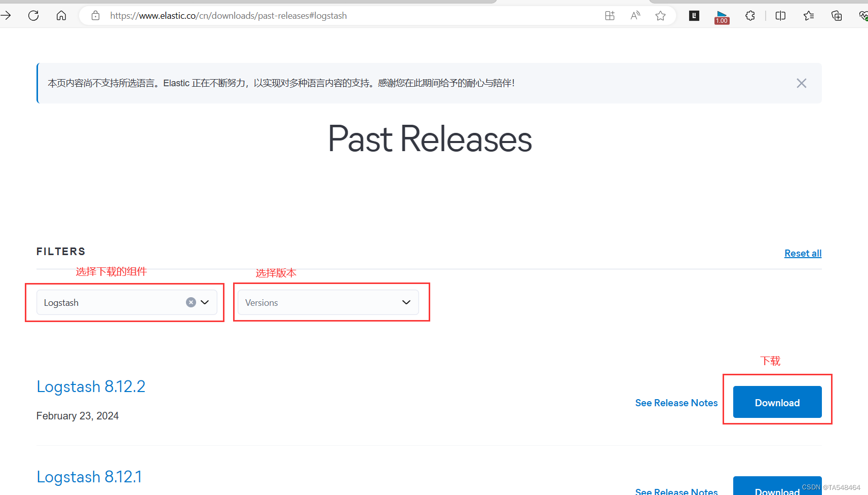The width and height of the screenshot is (868, 495).
Task: Go to the browser home page
Action: tap(61, 16)
